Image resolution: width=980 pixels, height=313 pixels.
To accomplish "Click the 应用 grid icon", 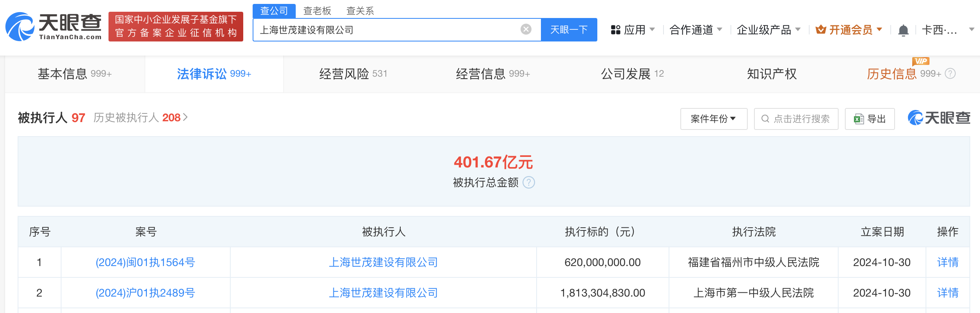I will [x=616, y=30].
